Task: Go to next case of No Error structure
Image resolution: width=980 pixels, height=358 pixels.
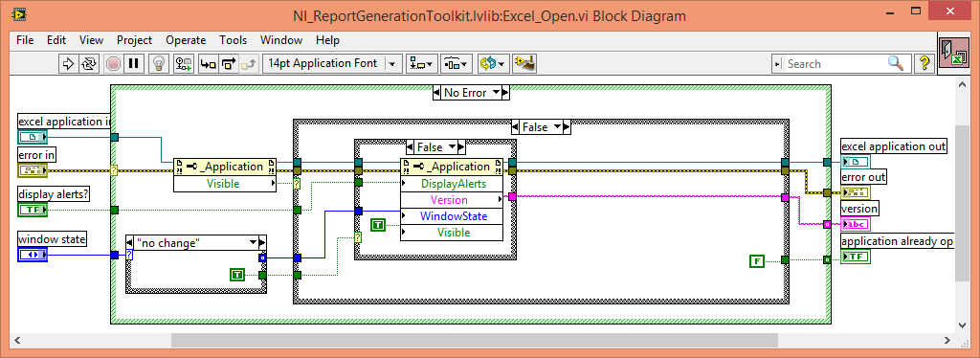Action: pyautogui.click(x=505, y=93)
